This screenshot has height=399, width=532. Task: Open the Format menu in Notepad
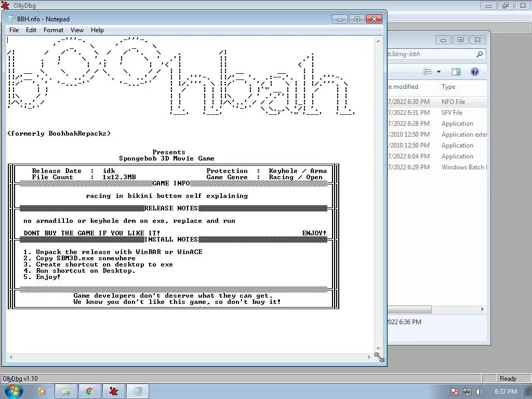(x=54, y=30)
